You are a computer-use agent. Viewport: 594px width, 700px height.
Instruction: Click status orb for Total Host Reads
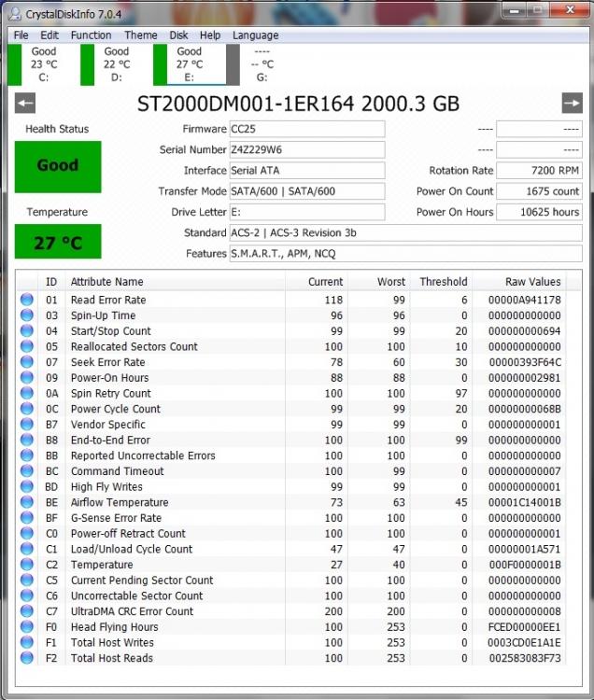[x=27, y=658]
